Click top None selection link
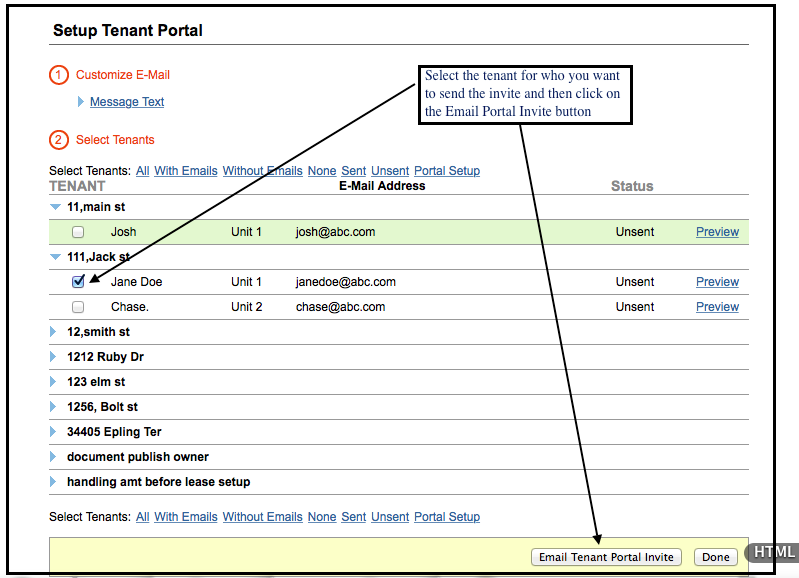799x578 pixels. coord(322,171)
